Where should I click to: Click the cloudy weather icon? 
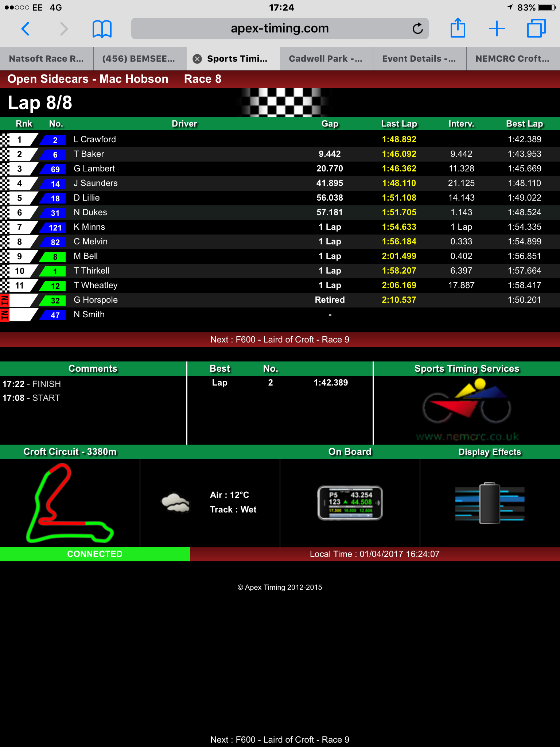(176, 502)
